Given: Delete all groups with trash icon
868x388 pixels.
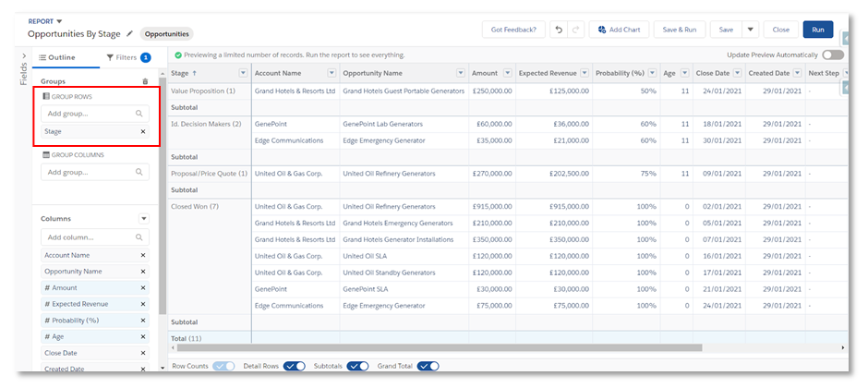Looking at the screenshot, I should pos(146,81).
